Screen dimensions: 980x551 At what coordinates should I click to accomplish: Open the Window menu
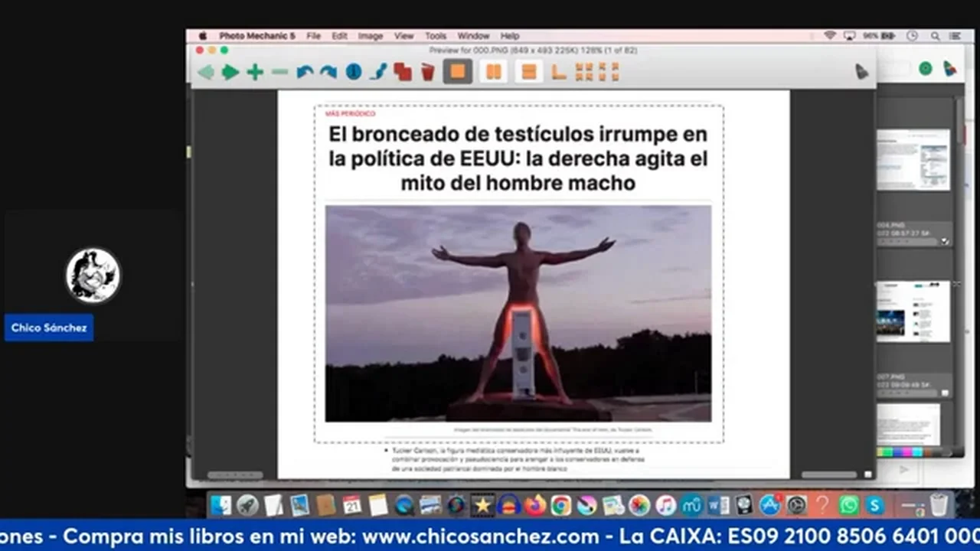473,36
